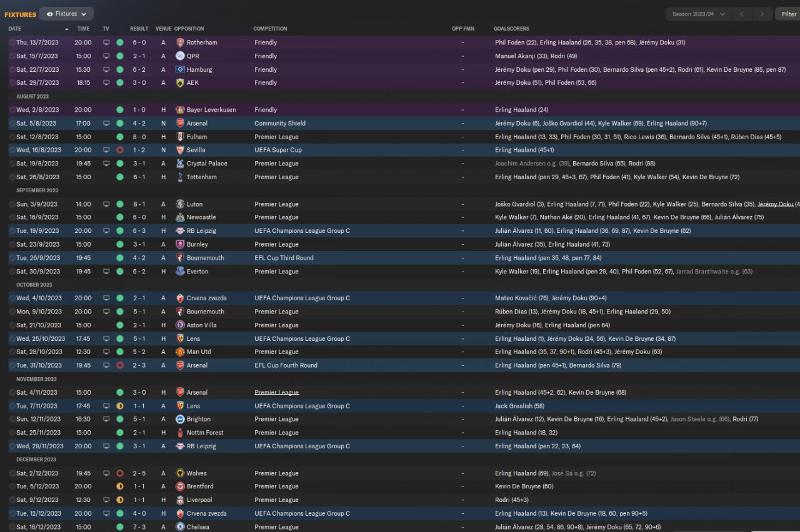Click the check icon beside Thu, 13/7/2023
The width and height of the screenshot is (800, 532).
click(12, 42)
